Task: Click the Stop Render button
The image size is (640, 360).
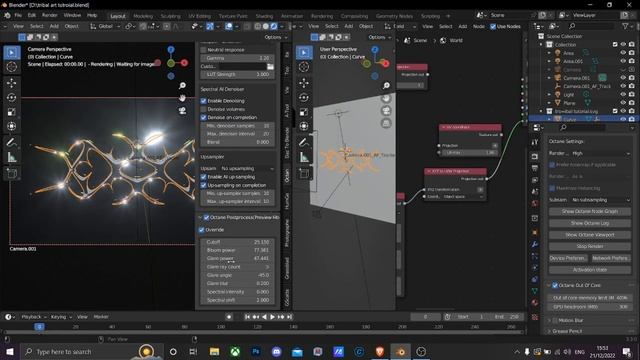Action: 590,247
